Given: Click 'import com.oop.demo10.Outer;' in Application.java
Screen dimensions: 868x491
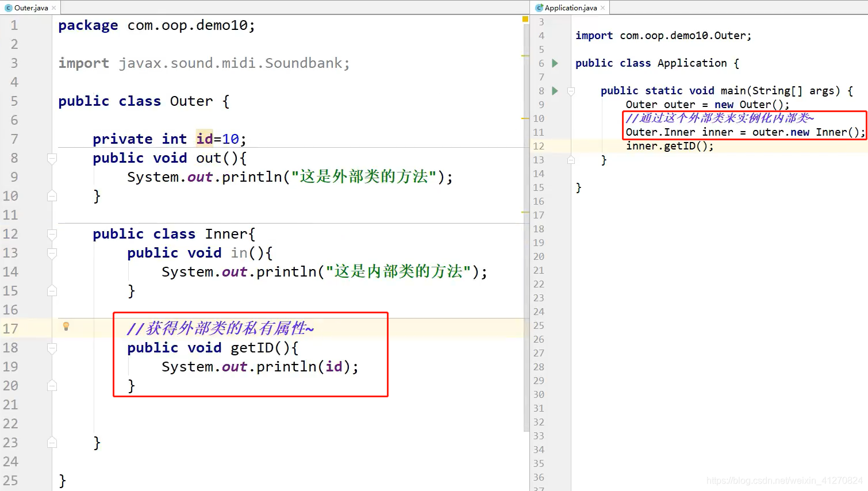Looking at the screenshot, I should 663,36.
